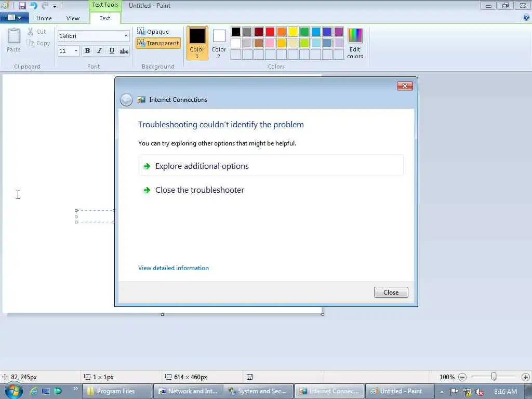This screenshot has width=532, height=399.
Task: Click the zoom slider thumb
Action: coord(494,377)
